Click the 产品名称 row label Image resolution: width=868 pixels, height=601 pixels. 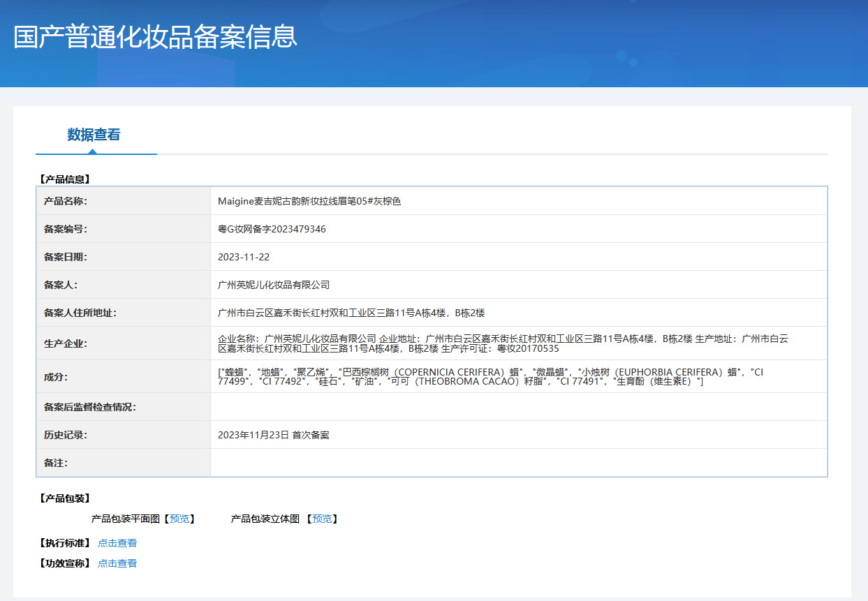[66, 201]
